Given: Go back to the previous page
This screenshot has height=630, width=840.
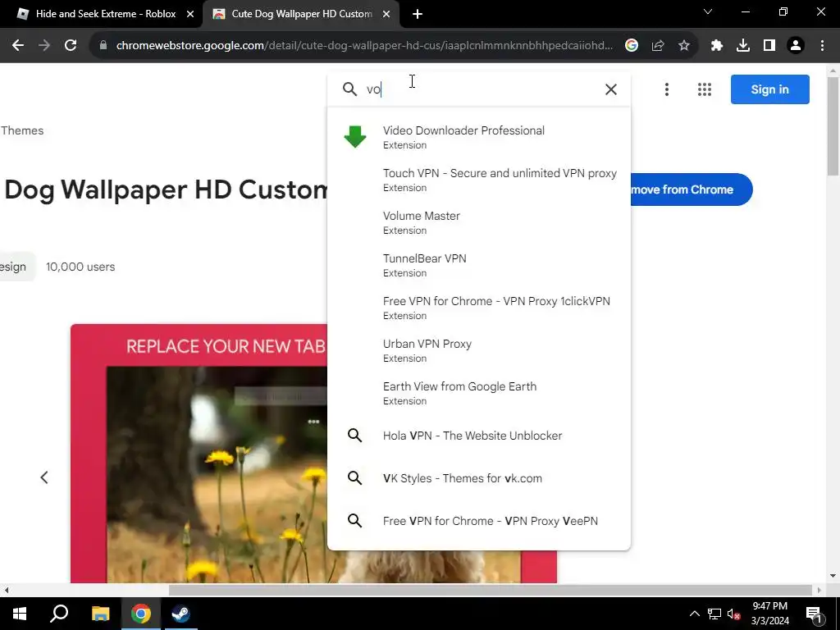Looking at the screenshot, I should [x=18, y=46].
